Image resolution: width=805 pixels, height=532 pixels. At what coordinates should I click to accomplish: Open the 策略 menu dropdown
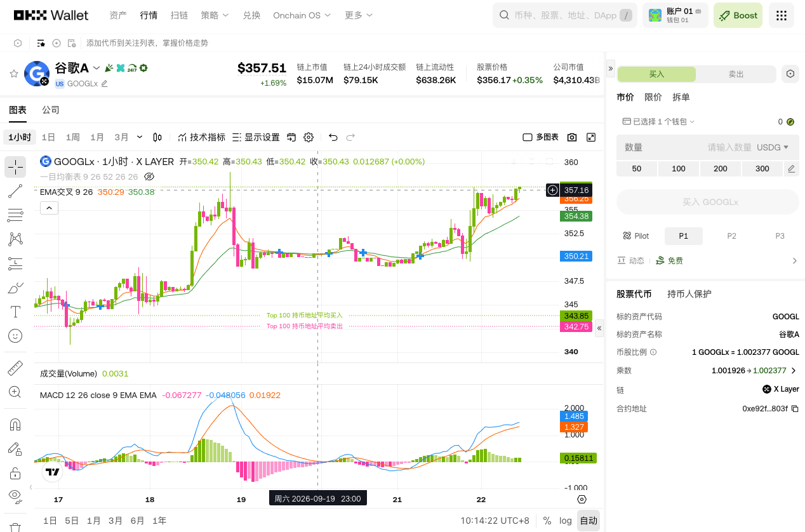[215, 15]
